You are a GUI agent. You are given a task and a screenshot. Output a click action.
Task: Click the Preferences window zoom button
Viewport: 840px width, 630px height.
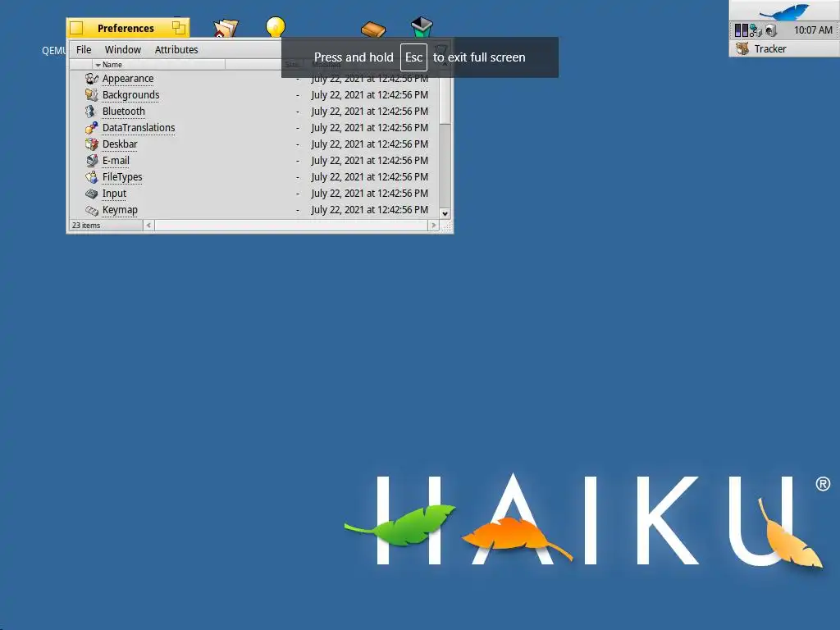tap(178, 28)
